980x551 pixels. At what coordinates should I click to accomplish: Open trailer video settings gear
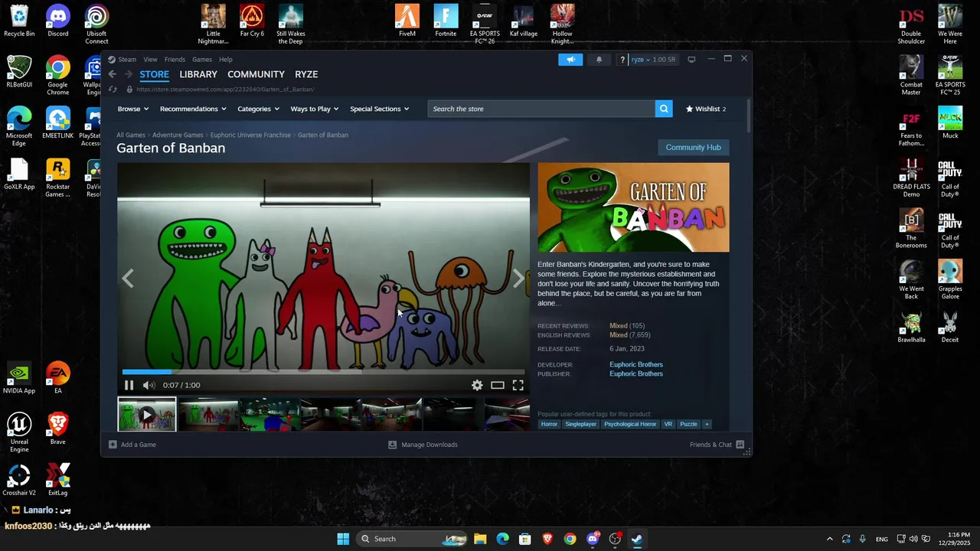pyautogui.click(x=477, y=385)
